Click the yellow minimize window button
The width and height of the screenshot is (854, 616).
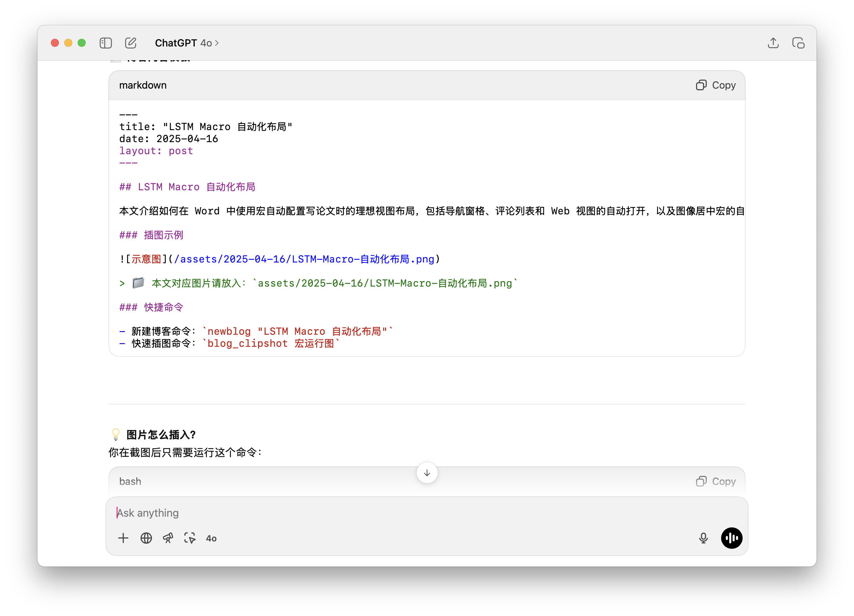[x=68, y=43]
